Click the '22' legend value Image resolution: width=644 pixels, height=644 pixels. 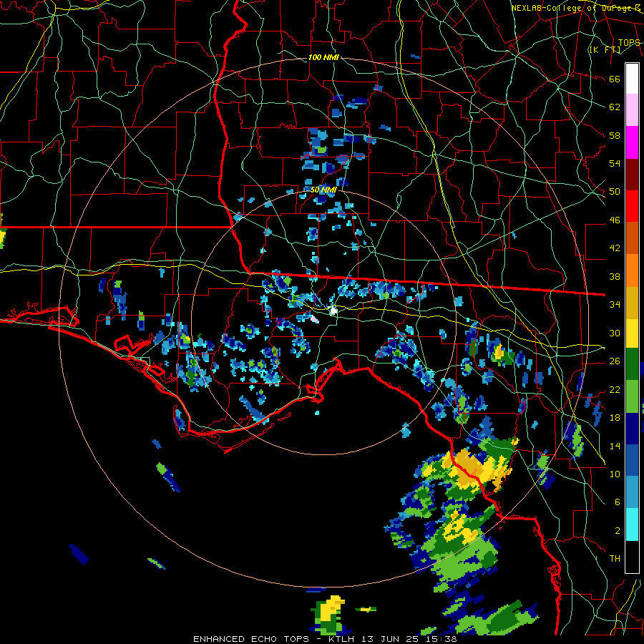[x=615, y=389]
